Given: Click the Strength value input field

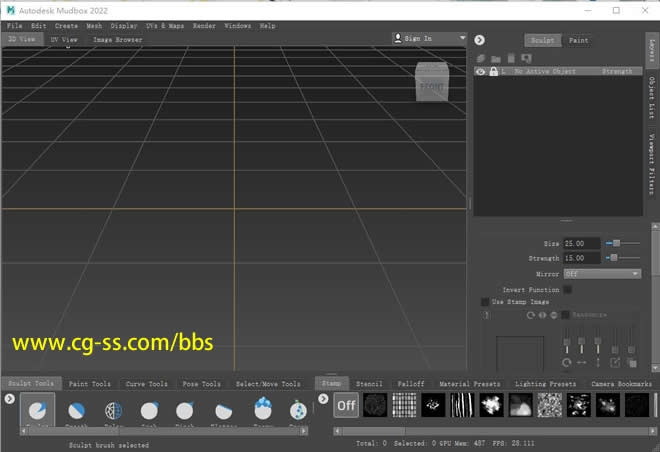Looking at the screenshot, I should pyautogui.click(x=582, y=258).
